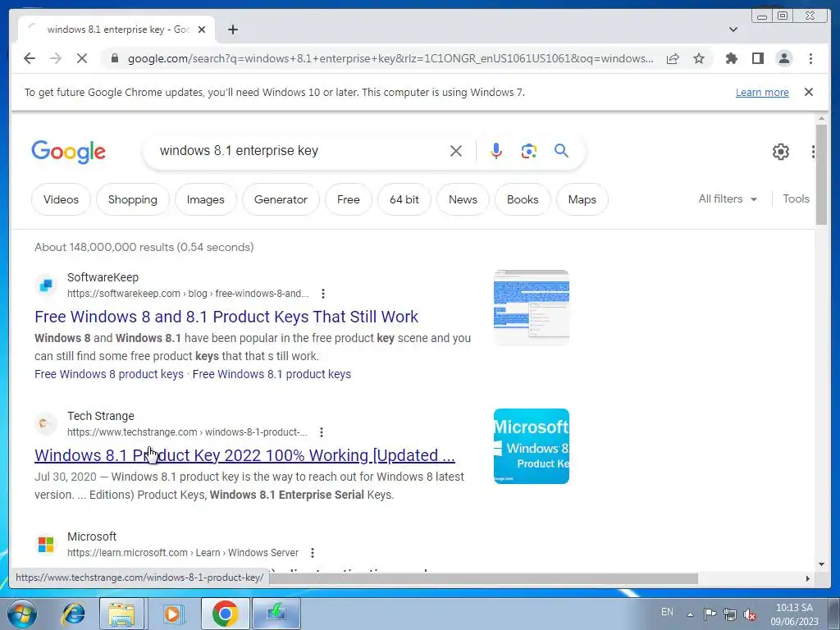Follow the Free Windows 8.1 product keys sublink
This screenshot has height=630, width=840.
[x=272, y=374]
